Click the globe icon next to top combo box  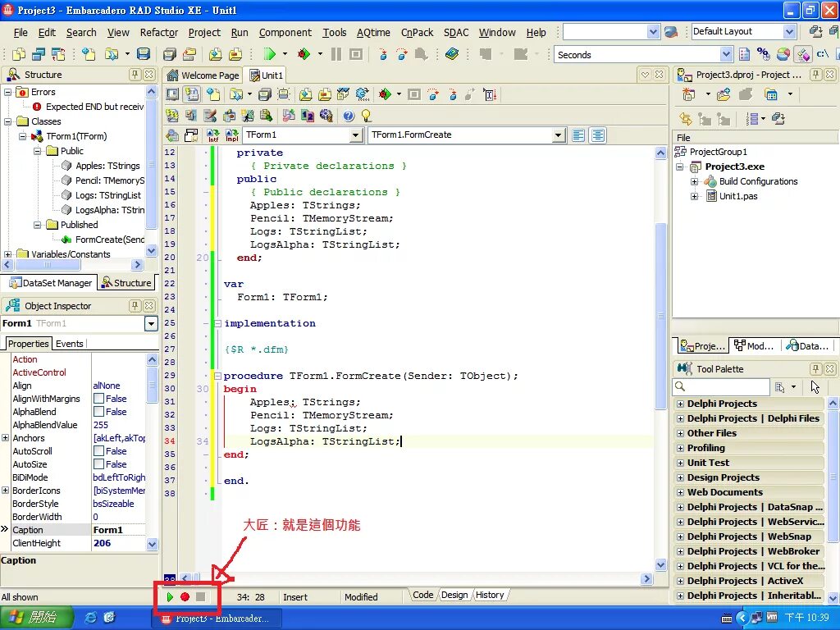(671, 32)
